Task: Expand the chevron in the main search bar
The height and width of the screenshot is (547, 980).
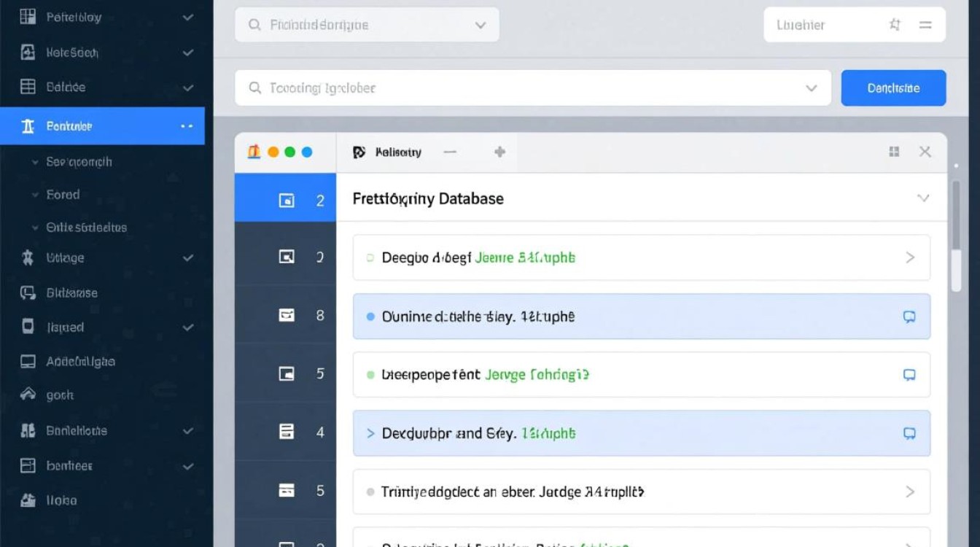Action: coord(811,88)
